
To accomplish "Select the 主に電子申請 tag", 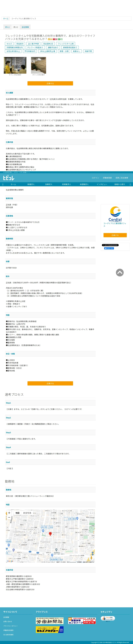I will point(33,44).
